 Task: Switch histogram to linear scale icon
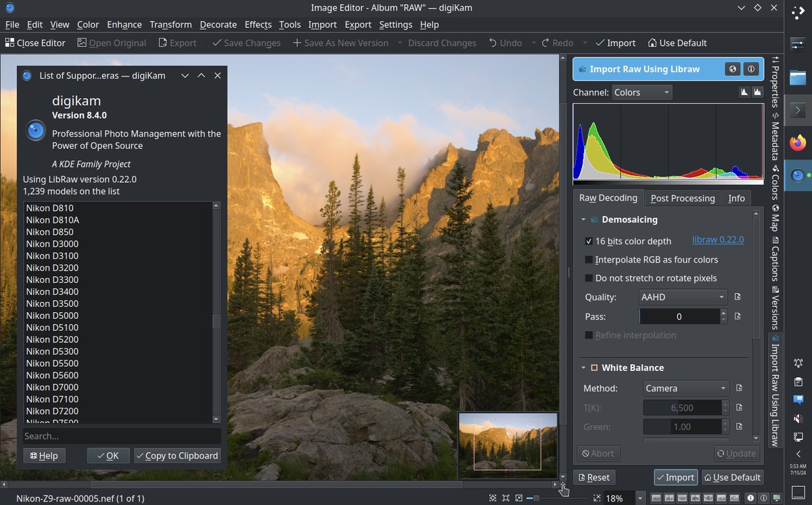745,92
